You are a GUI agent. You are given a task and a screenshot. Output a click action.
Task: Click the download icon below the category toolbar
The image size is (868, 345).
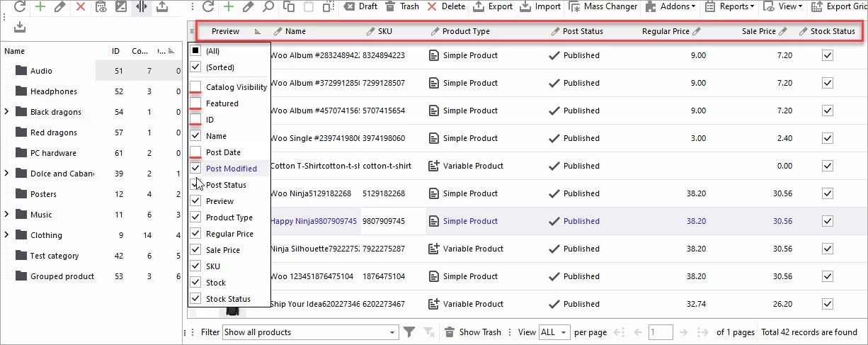19,27
